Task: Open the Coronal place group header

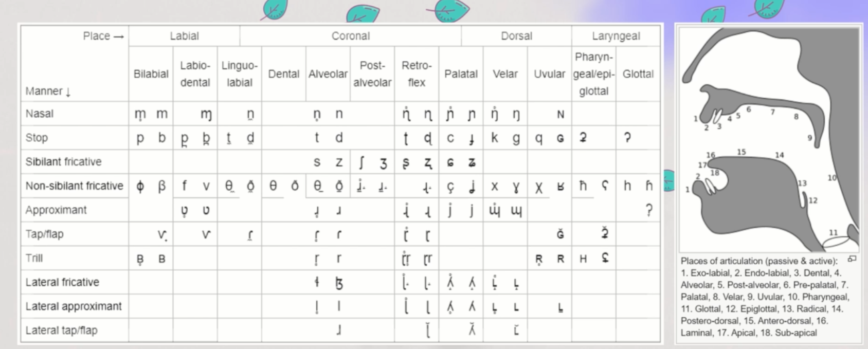Action: 350,36
